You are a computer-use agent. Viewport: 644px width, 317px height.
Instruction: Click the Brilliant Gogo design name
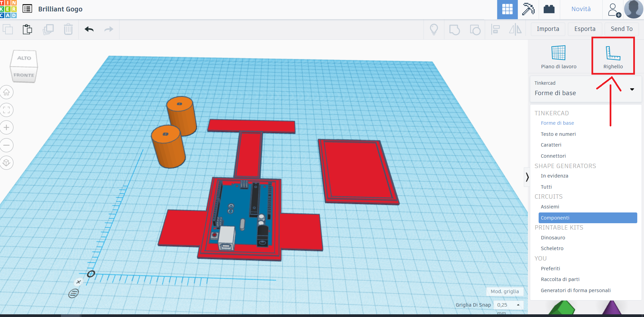(x=60, y=9)
